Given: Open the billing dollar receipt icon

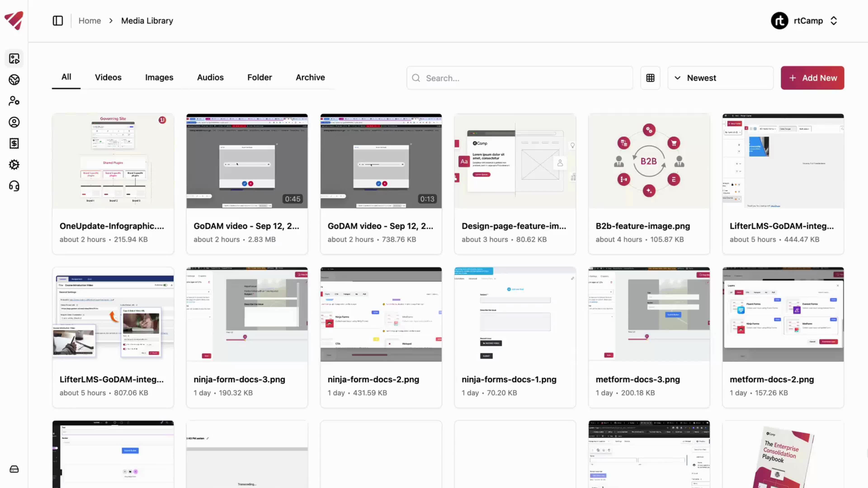Looking at the screenshot, I should pos(14,143).
